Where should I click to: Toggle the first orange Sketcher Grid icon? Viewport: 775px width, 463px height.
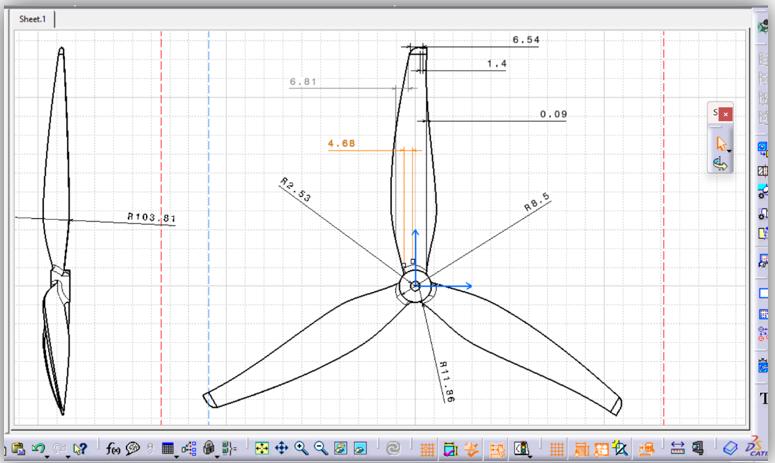[427, 450]
